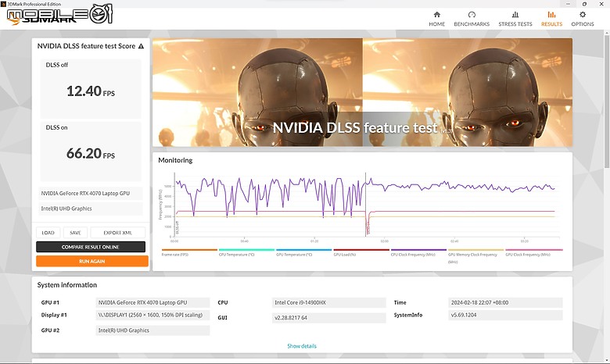Click the BENCHMARKS menu label
The width and height of the screenshot is (610, 364).
pyautogui.click(x=472, y=24)
